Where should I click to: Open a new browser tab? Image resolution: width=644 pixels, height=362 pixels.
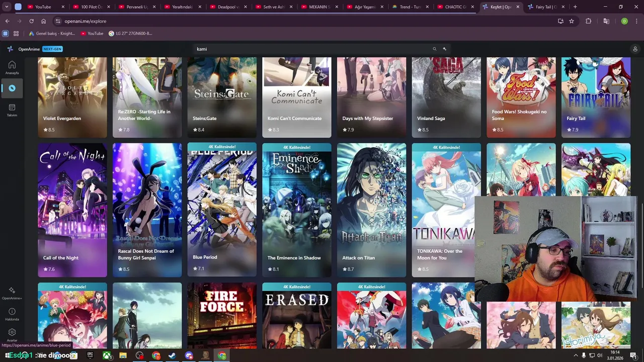click(575, 7)
